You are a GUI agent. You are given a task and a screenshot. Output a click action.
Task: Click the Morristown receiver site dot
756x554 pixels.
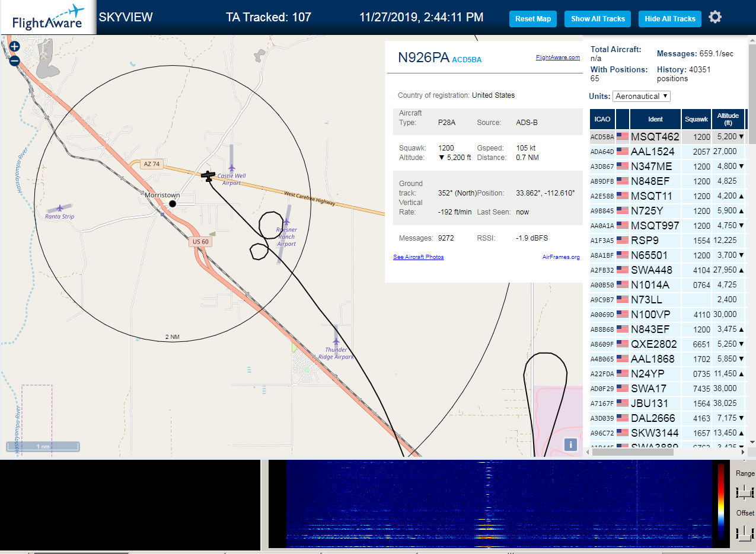[173, 204]
